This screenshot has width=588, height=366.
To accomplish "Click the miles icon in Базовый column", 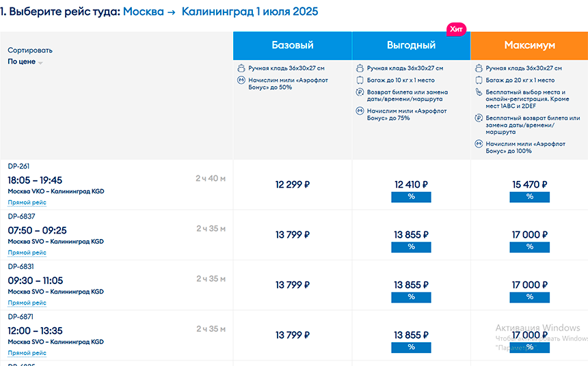I will tap(241, 80).
